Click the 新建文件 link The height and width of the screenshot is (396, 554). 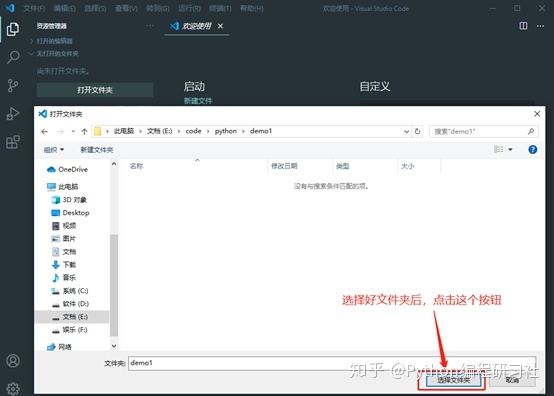pos(198,101)
